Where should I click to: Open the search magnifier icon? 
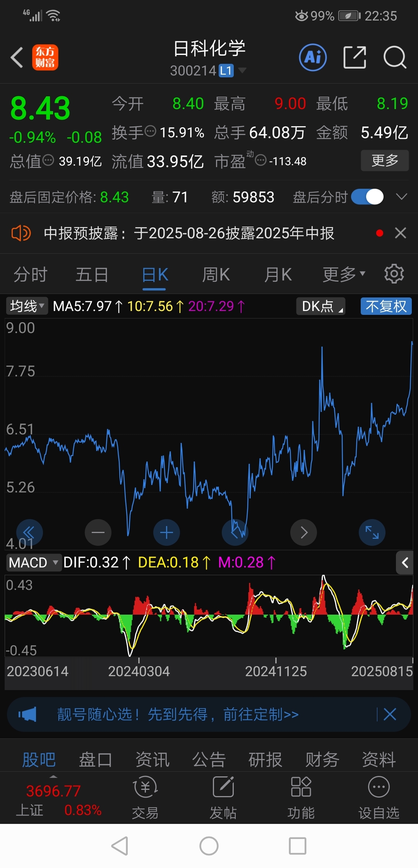[x=395, y=58]
